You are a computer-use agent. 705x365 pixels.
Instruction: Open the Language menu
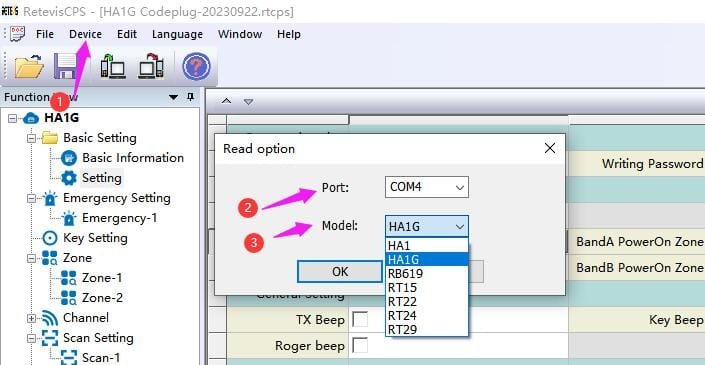click(x=177, y=34)
